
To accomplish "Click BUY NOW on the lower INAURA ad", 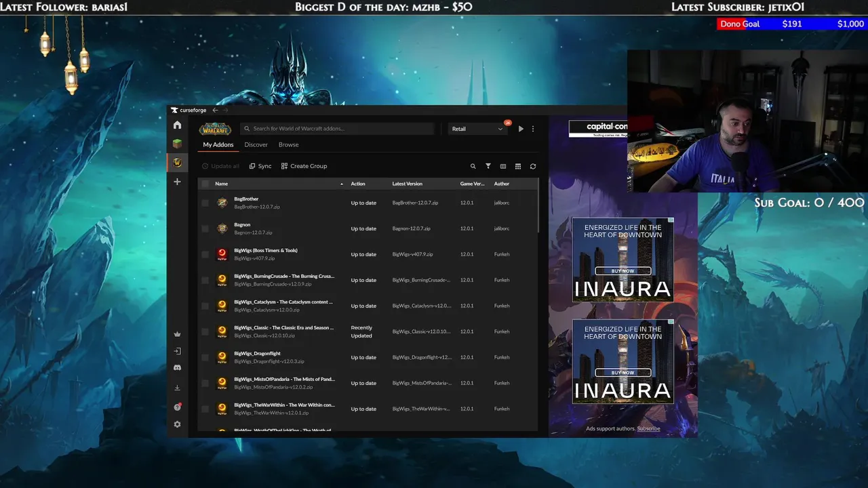I will pos(623,373).
